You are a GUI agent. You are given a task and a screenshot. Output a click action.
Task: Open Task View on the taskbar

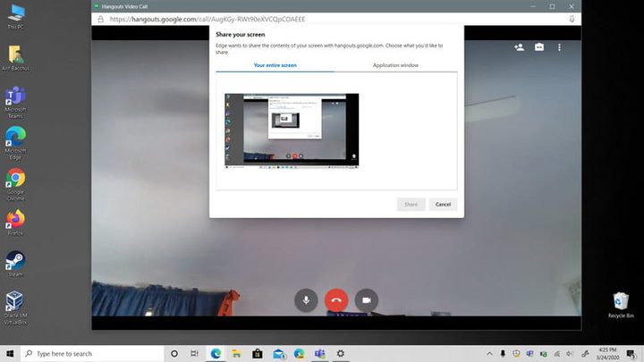195,353
